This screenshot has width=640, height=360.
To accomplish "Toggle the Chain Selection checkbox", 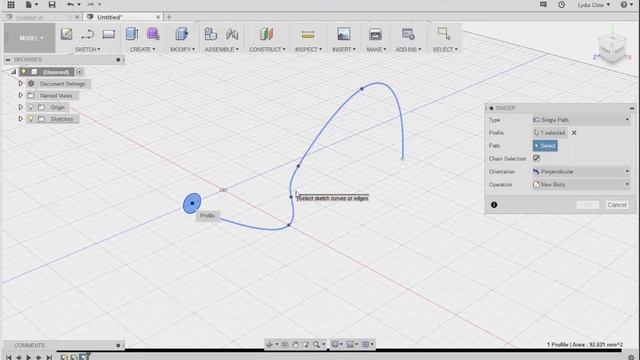I will click(x=536, y=158).
